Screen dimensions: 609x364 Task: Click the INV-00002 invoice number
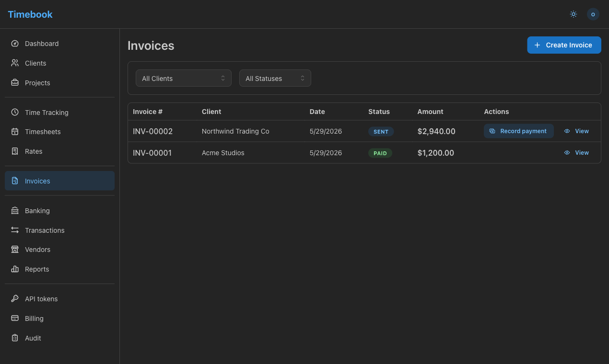coord(152,131)
